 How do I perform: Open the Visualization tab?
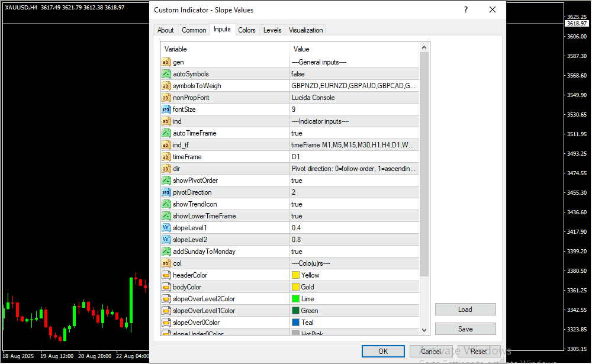(x=305, y=30)
